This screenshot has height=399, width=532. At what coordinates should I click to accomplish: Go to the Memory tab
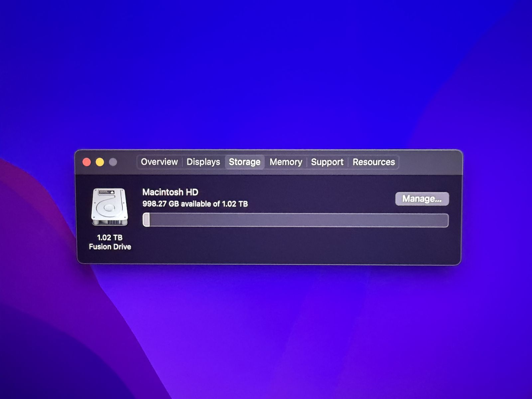[286, 162]
